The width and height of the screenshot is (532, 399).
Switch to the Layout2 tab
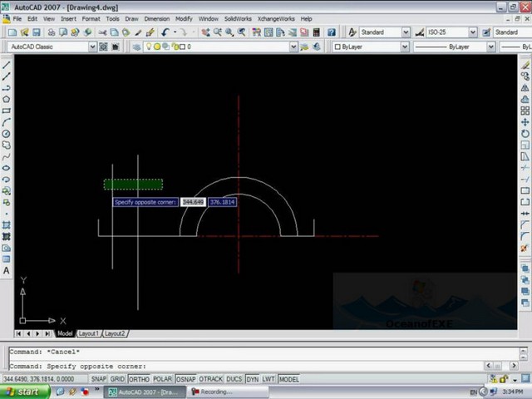point(115,333)
